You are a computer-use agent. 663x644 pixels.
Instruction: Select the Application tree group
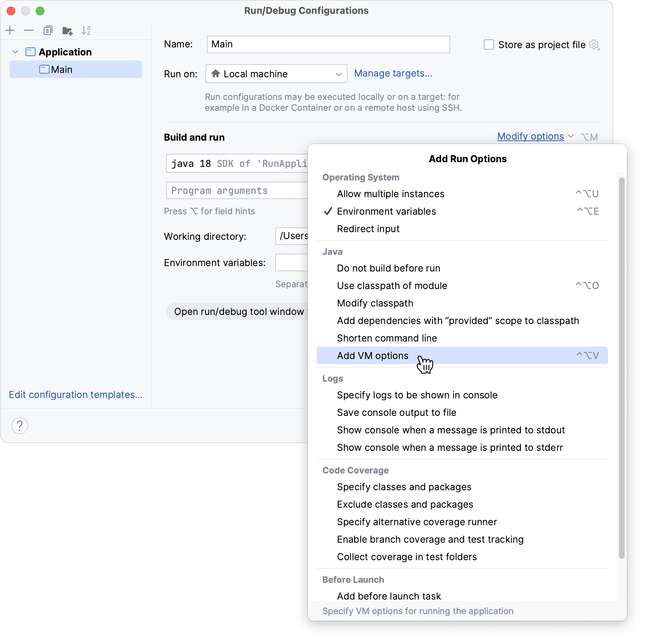pos(76,52)
